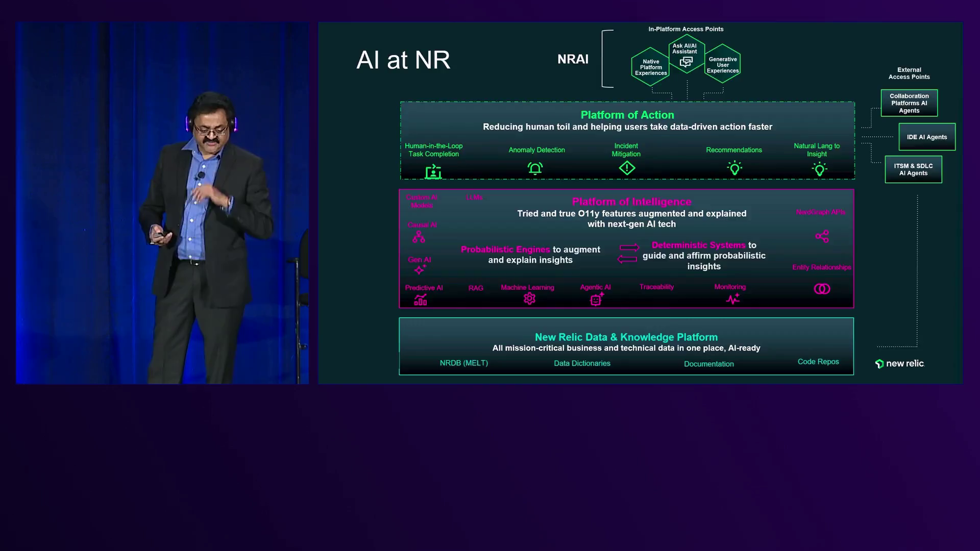
Task: Click the 'AI at NR' slide title
Action: (403, 60)
